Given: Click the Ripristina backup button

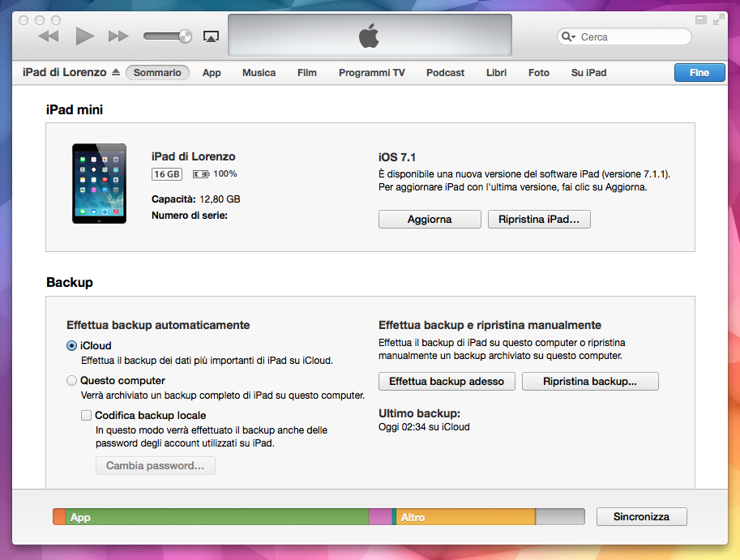Looking at the screenshot, I should tap(590, 381).
